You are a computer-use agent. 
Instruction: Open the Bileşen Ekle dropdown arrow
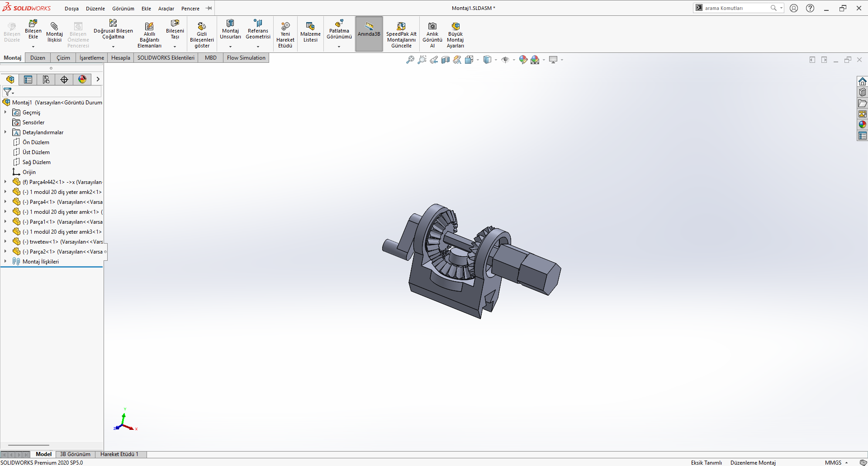tap(33, 47)
